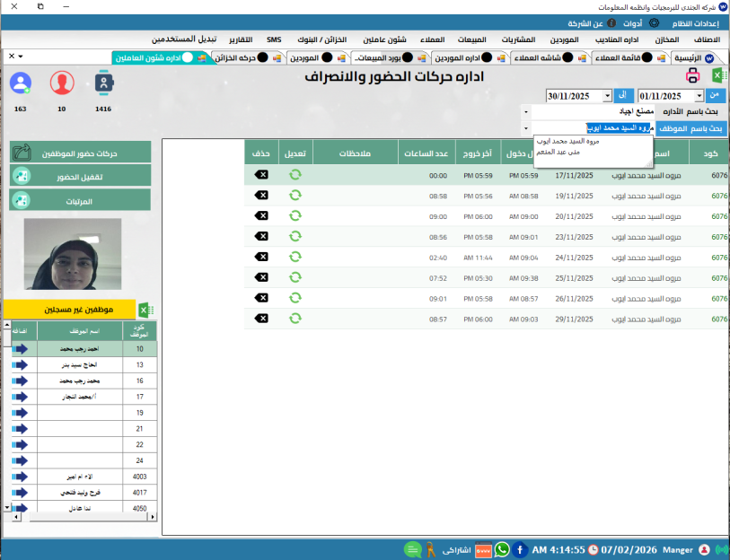Click the edit refresh icon for the 20/11/2025 row
This screenshot has height=560, width=730.
tap(295, 215)
